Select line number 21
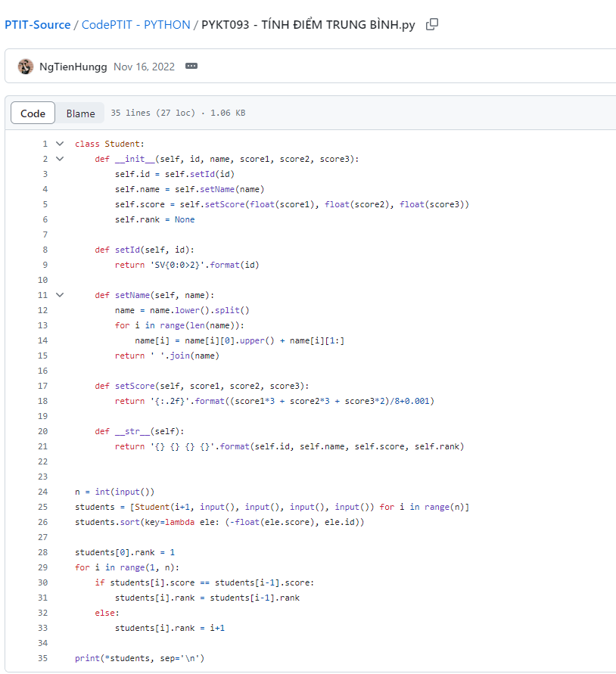 42,446
